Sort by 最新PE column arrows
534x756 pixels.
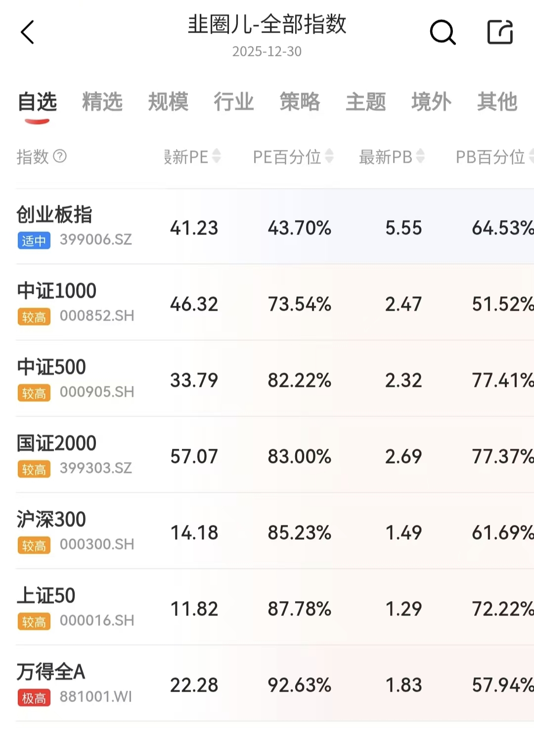click(216, 156)
